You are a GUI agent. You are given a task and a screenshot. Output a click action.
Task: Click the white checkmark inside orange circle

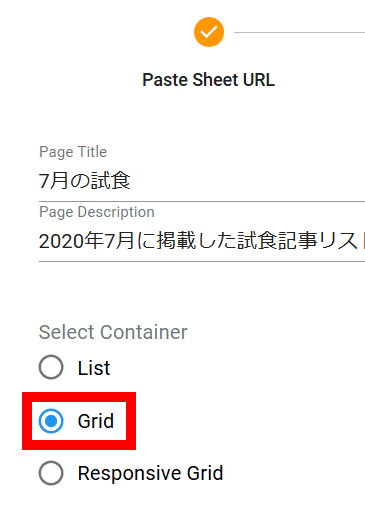[209, 32]
